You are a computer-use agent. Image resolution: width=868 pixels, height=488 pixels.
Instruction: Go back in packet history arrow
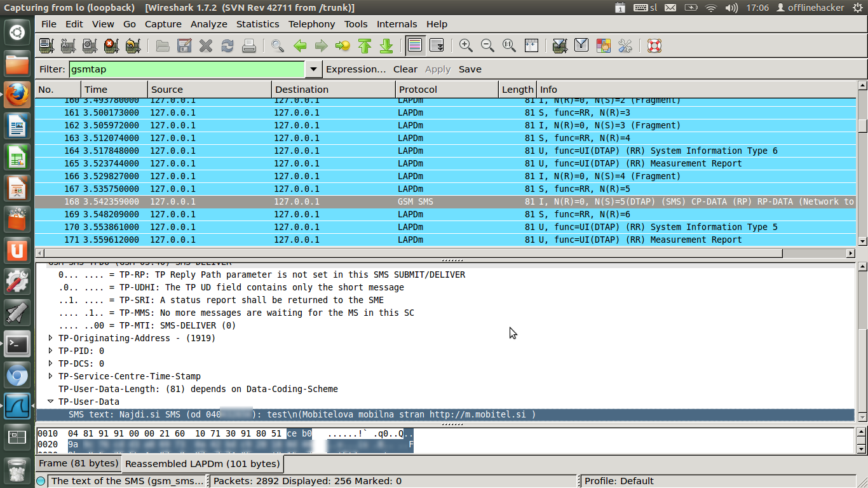coord(300,46)
